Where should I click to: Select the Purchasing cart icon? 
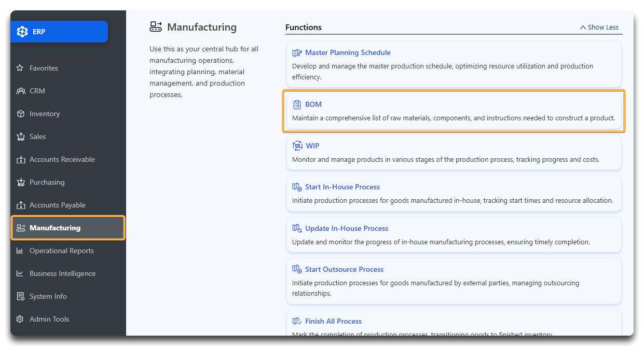(20, 182)
